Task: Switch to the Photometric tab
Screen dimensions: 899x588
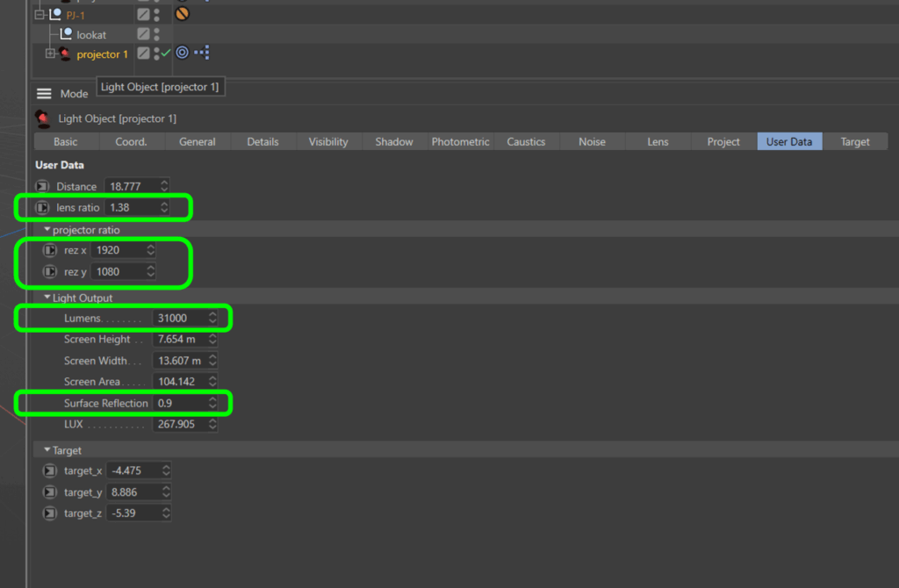Action: tap(460, 141)
